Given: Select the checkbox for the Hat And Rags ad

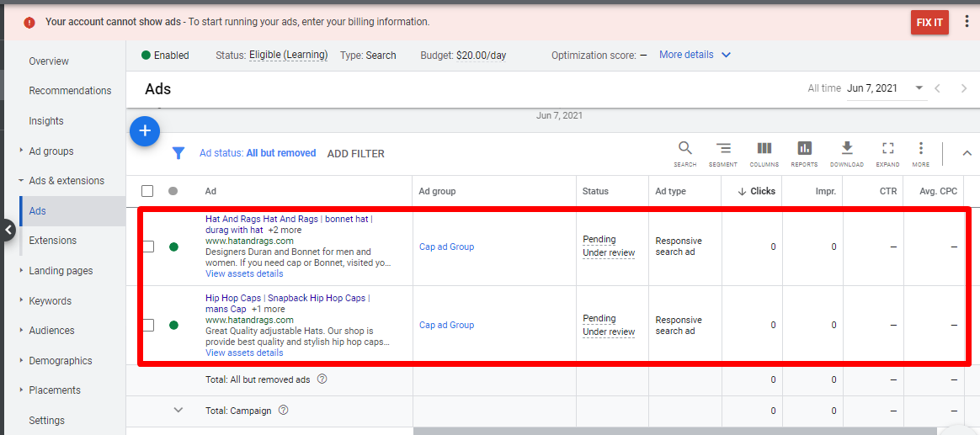Looking at the screenshot, I should [148, 247].
